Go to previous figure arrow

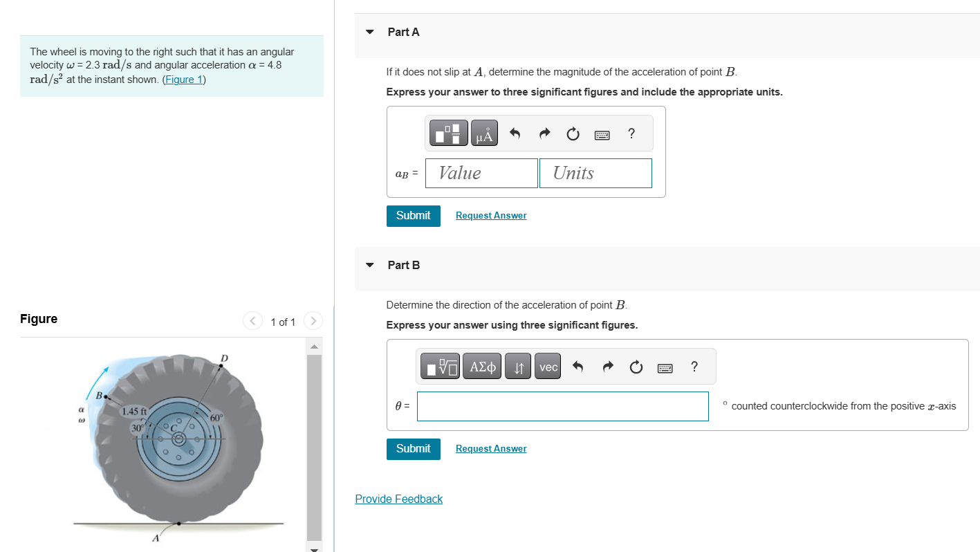pyautogui.click(x=252, y=321)
